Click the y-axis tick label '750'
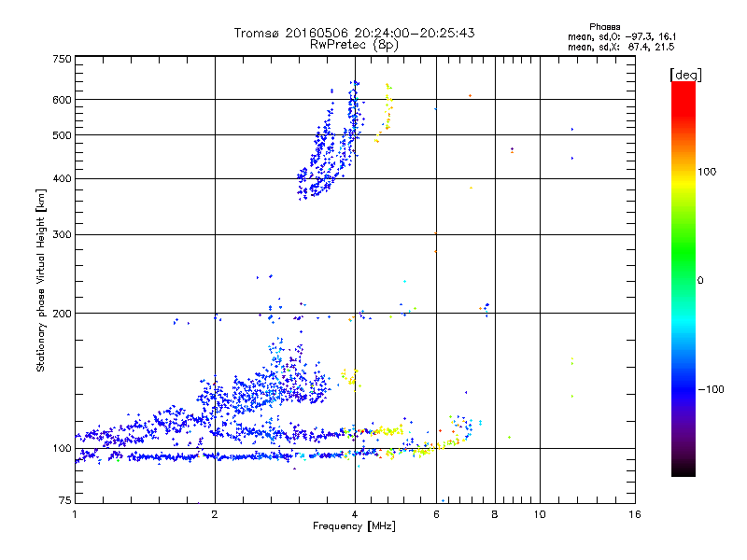Screen dimensions: 747x560 click(x=62, y=59)
